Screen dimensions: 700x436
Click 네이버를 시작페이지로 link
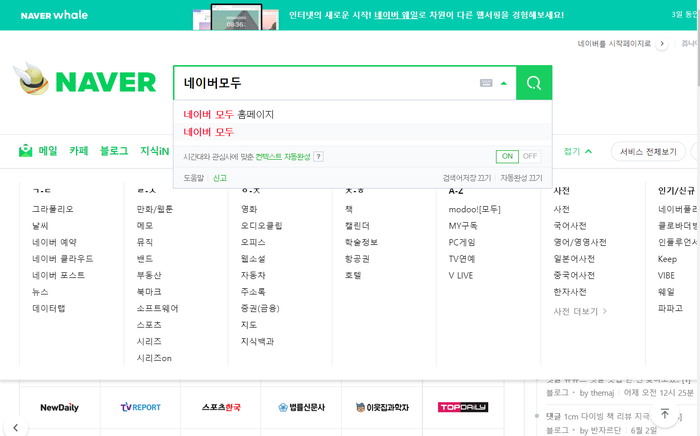[614, 44]
